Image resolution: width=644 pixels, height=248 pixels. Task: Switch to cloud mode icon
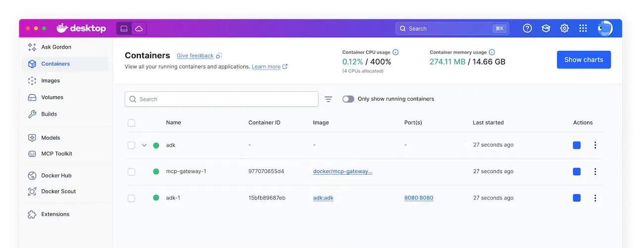139,29
